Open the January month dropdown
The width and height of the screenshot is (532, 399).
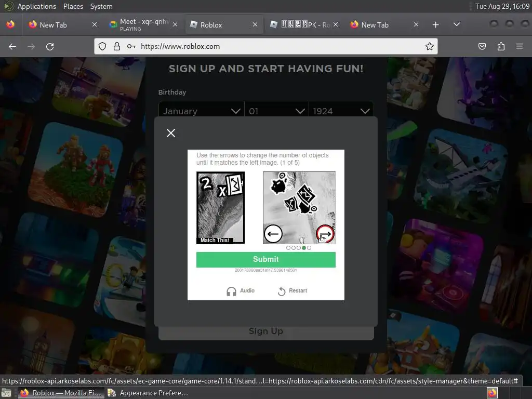point(202,111)
